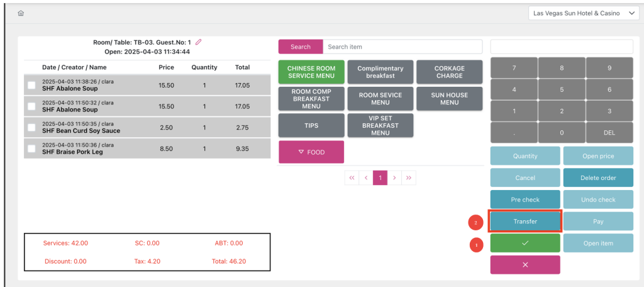Click the green checkmark confirm button

pos(525,244)
